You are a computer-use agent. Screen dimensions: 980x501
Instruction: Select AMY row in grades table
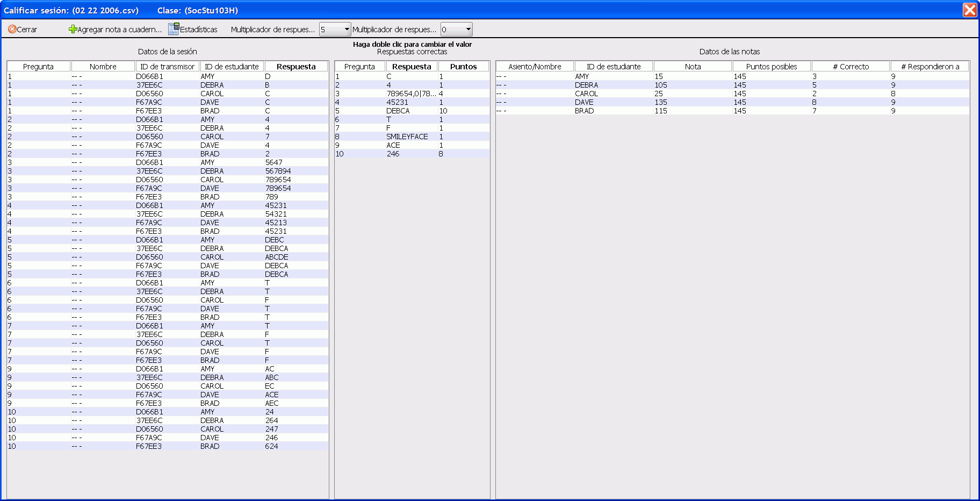coord(733,76)
